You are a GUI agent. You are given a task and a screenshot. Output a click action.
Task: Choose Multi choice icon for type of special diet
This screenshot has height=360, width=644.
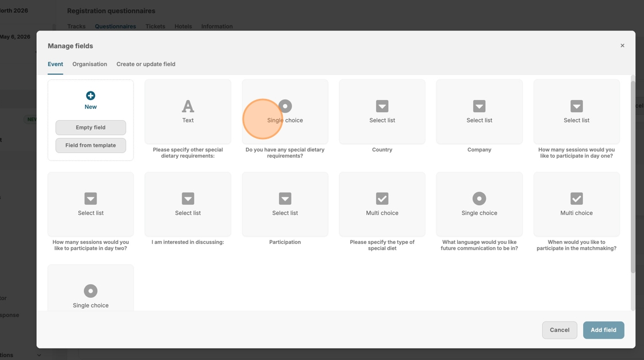[x=382, y=198]
